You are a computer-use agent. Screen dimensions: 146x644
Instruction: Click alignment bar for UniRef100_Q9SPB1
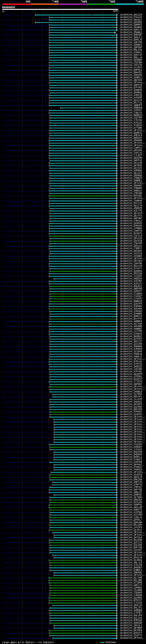[76, 22]
